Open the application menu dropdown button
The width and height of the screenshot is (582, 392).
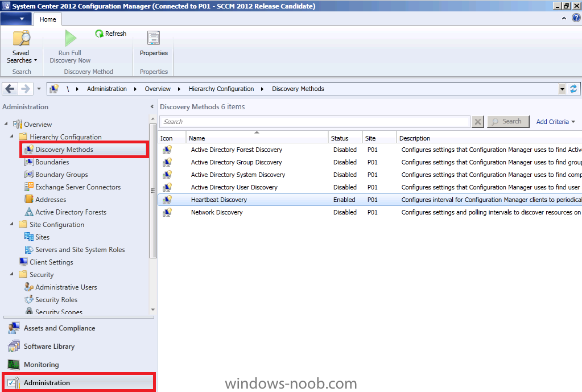(16, 19)
